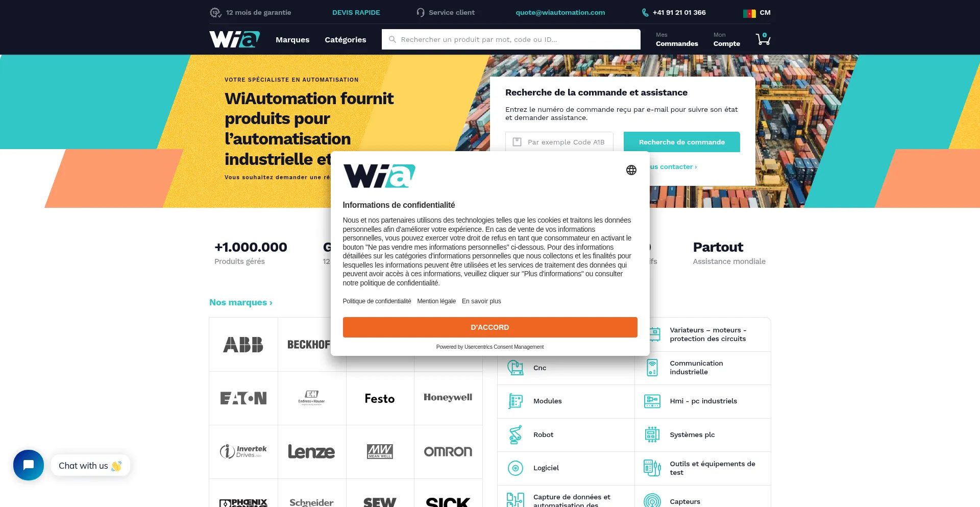This screenshot has height=507, width=980.
Task: Select the Systèmes plc icon
Action: click(x=652, y=434)
